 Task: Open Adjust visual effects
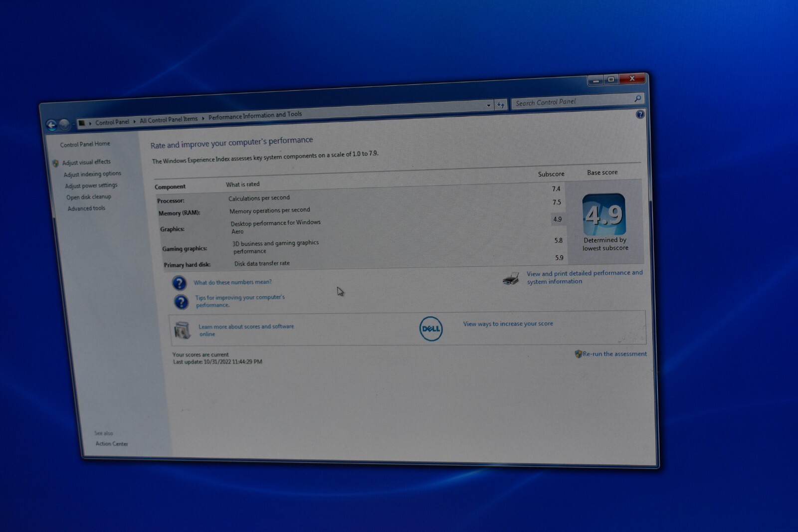(x=86, y=162)
